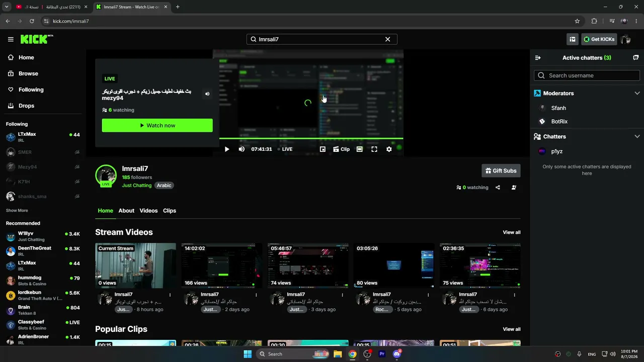The image size is (644, 362).
Task: Open player settings gear
Action: click(x=389, y=149)
